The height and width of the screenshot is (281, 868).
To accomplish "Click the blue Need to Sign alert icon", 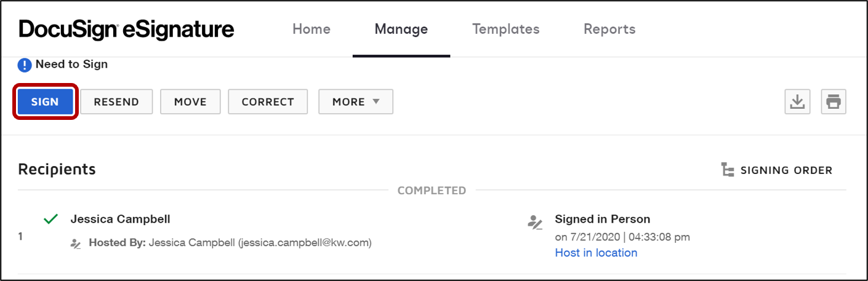I will [25, 65].
